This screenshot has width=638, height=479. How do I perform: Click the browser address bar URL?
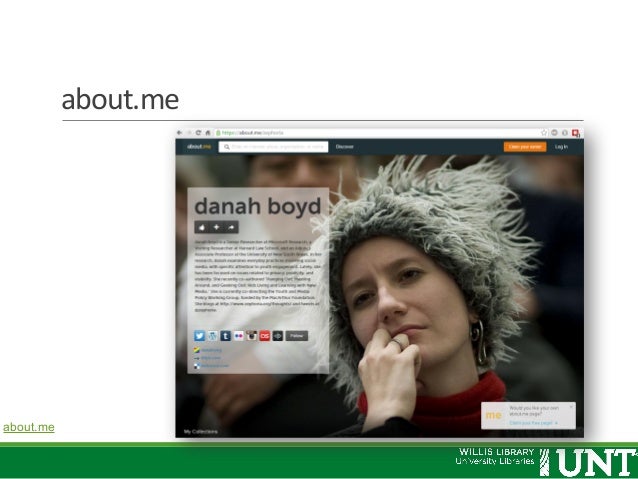coord(252,133)
